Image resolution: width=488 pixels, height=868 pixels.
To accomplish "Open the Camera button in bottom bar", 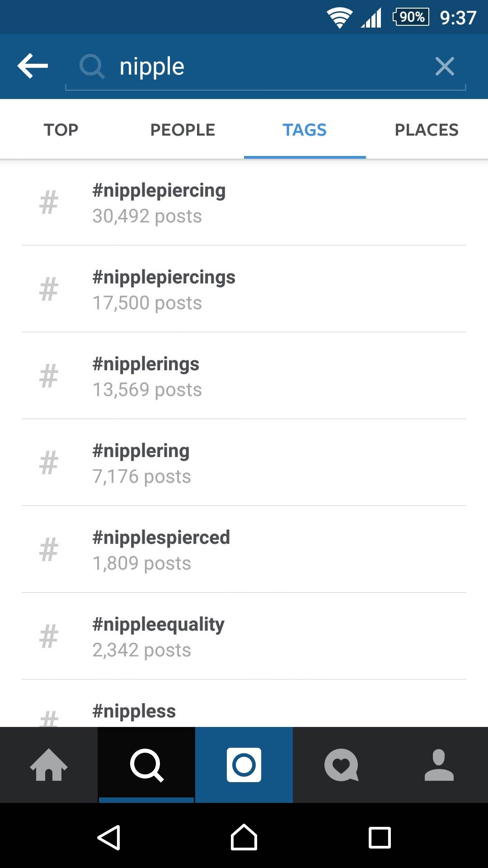I will (244, 765).
